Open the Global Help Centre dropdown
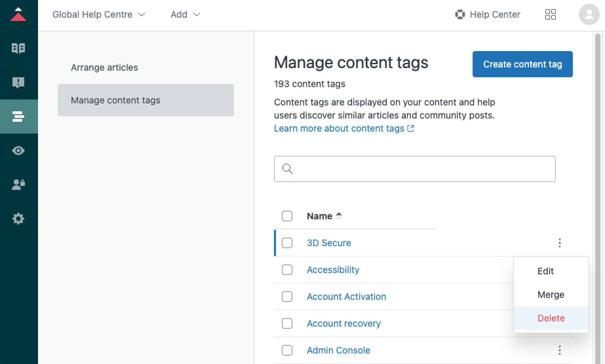 98,14
